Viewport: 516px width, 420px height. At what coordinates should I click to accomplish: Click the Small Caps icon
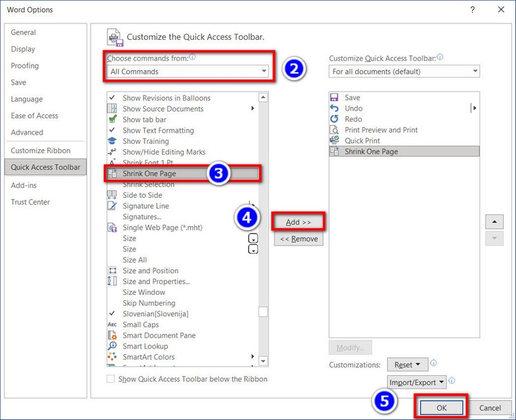coord(112,324)
